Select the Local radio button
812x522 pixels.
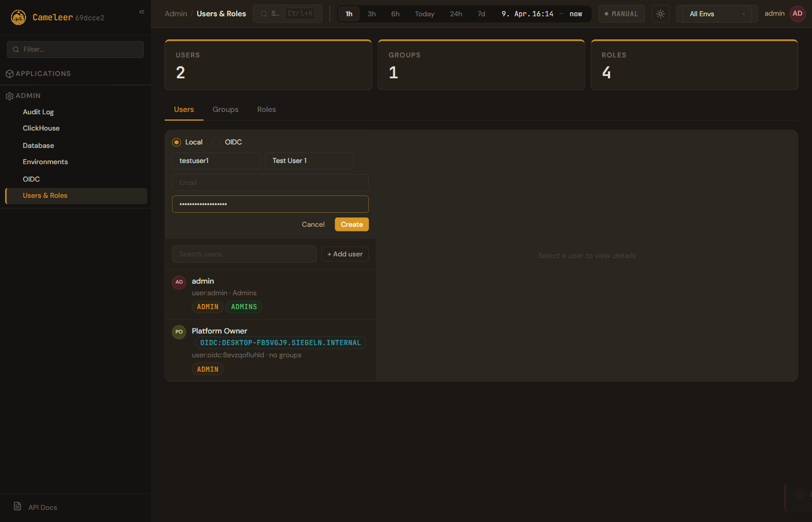[x=177, y=142]
